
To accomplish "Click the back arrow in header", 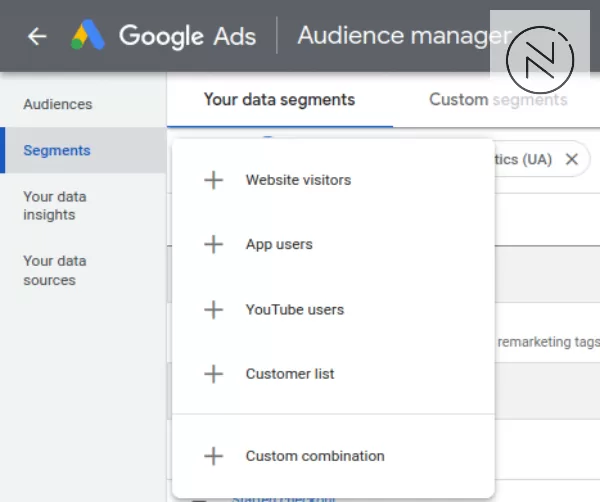I will pyautogui.click(x=37, y=37).
